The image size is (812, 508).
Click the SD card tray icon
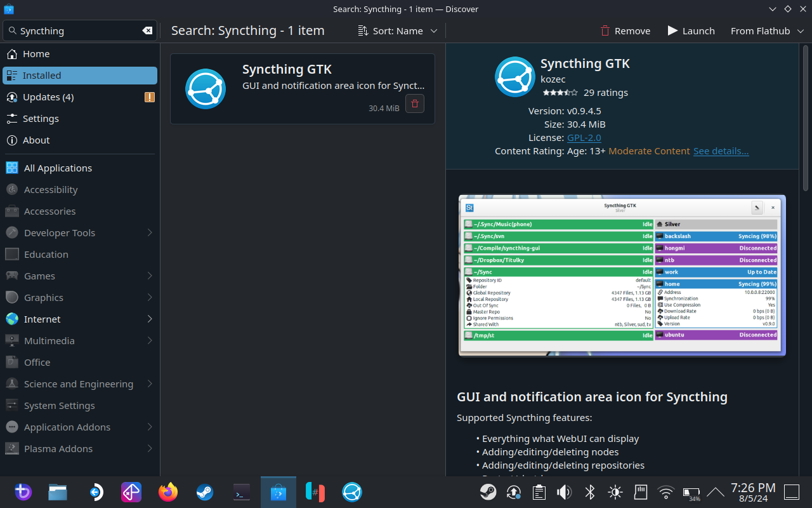tap(641, 492)
